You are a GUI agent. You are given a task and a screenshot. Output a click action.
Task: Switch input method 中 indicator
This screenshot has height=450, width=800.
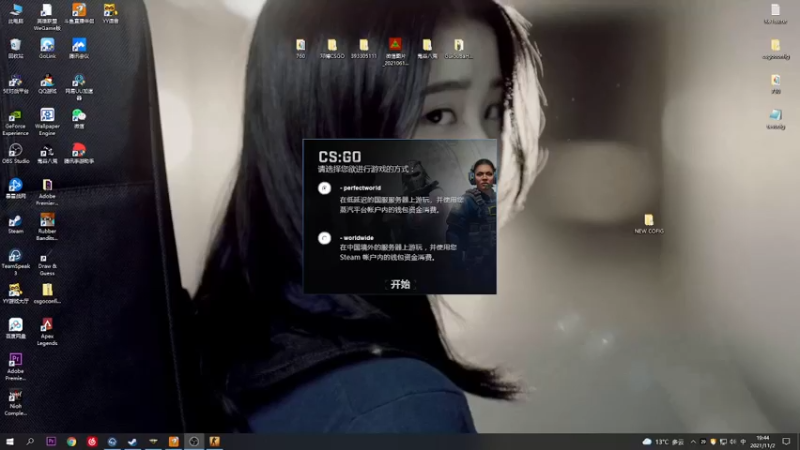click(743, 442)
